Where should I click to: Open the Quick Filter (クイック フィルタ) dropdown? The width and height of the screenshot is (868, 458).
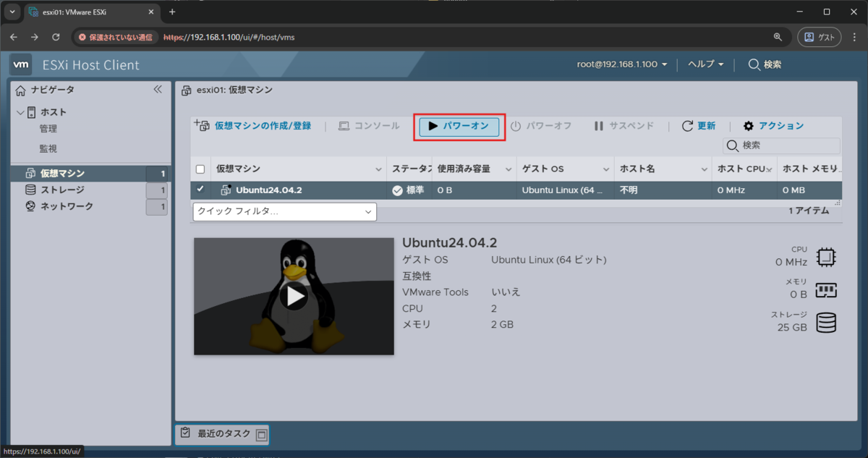click(285, 211)
